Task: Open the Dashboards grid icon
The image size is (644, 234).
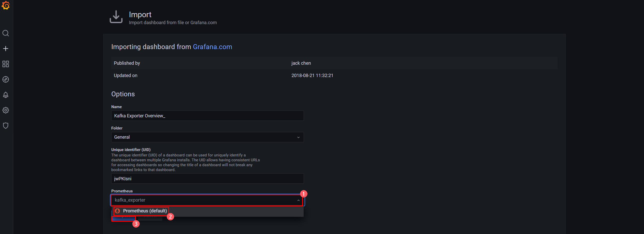Action: (6, 64)
